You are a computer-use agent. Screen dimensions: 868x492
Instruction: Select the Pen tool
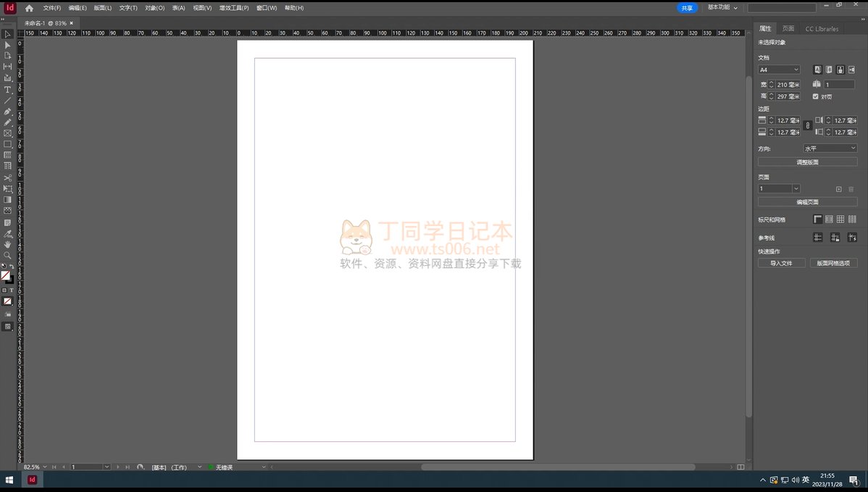click(x=8, y=112)
